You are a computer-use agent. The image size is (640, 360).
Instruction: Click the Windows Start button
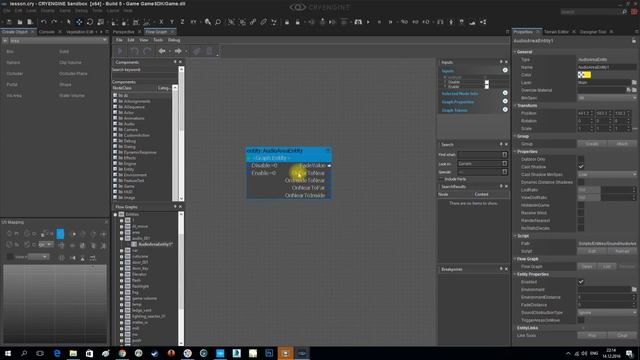8,353
